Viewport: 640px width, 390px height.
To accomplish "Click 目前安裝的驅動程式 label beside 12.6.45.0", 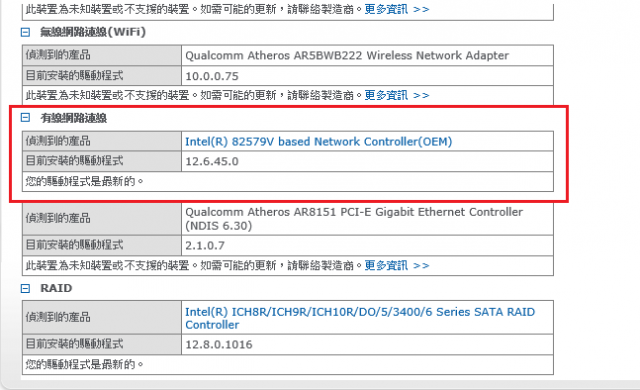I will coord(74,161).
